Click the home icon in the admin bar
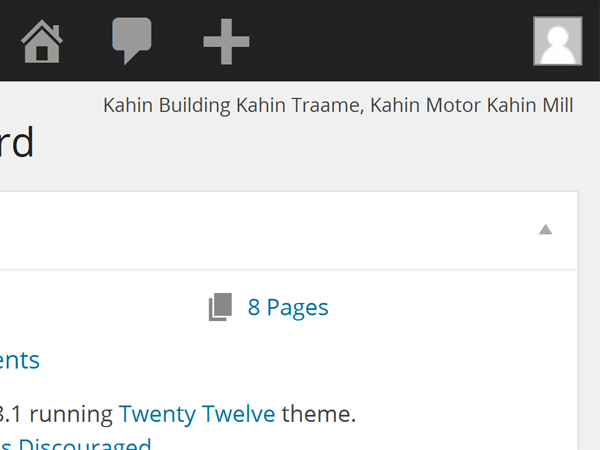Image resolution: width=600 pixels, height=450 pixels. pos(42,42)
